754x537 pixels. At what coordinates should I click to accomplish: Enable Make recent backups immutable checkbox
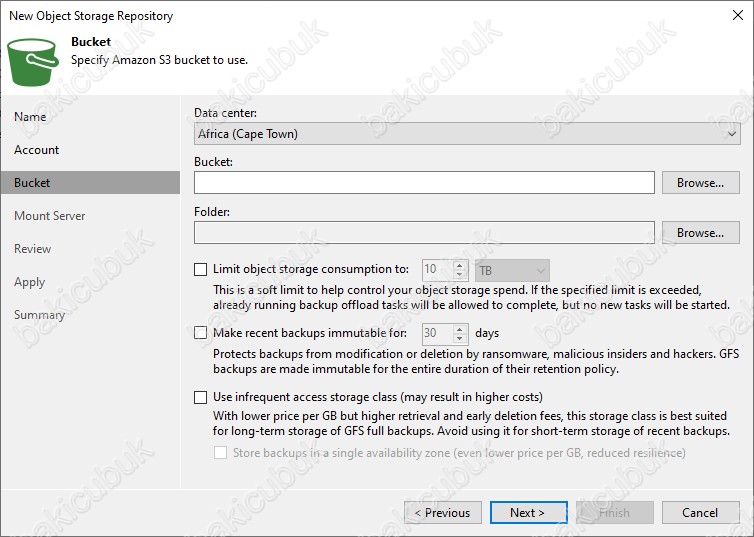point(201,333)
